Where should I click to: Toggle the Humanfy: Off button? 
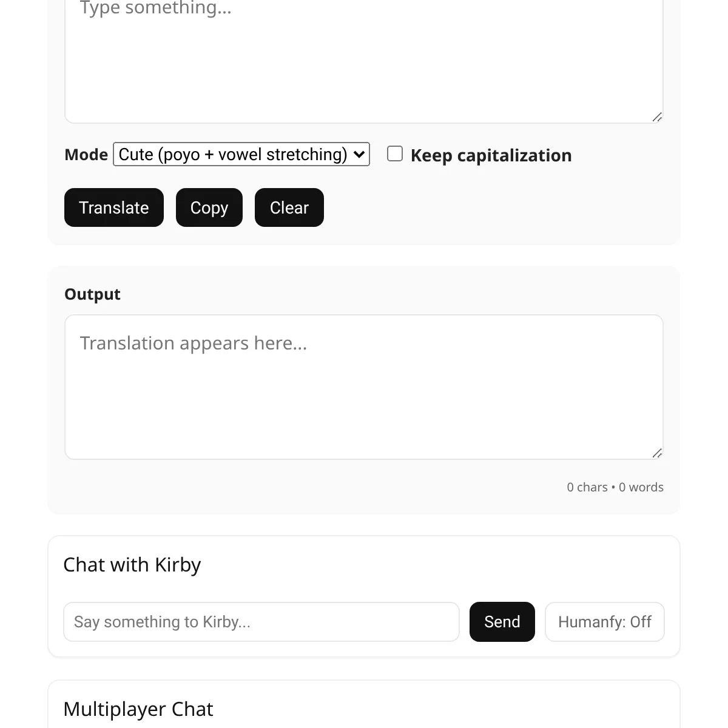pyautogui.click(x=605, y=622)
